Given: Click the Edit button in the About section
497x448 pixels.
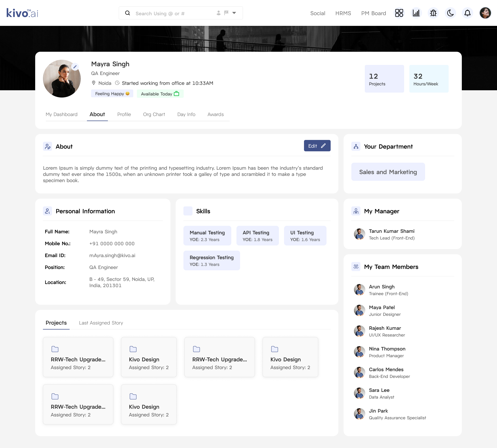Looking at the screenshot, I should coord(317,146).
